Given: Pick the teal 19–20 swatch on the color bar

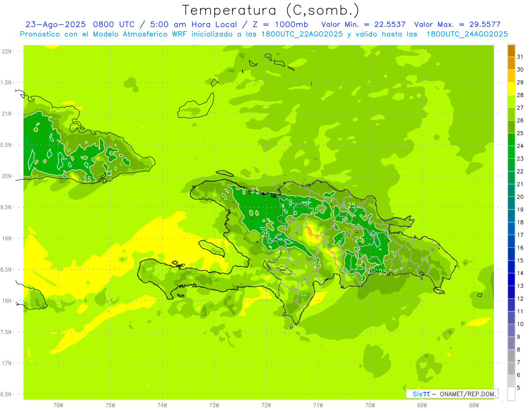Looking at the screenshot, I should (x=511, y=203).
